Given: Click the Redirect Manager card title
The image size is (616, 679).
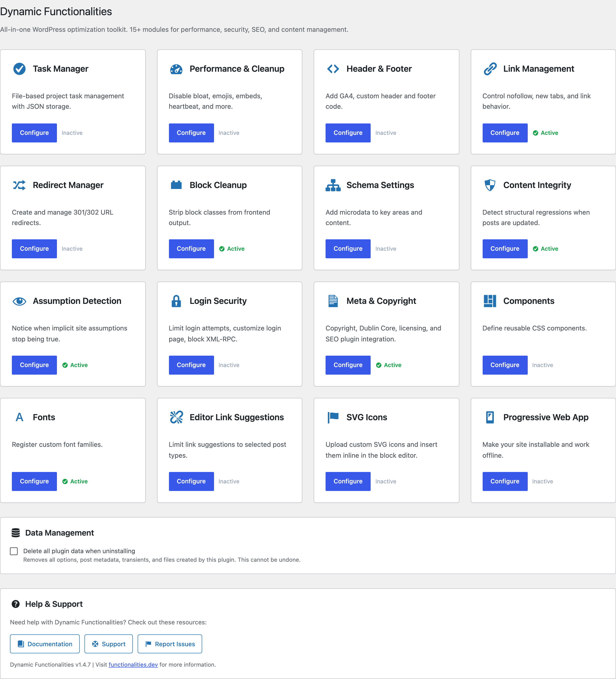Looking at the screenshot, I should click(68, 185).
